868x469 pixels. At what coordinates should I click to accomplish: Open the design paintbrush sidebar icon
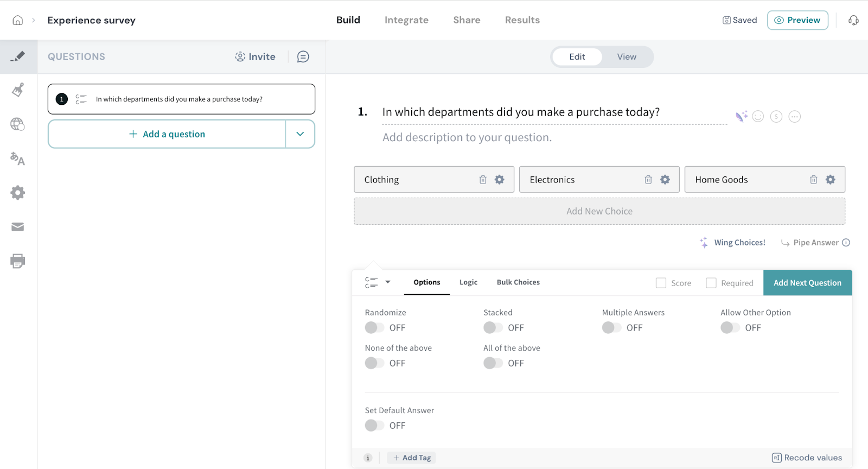[x=18, y=90]
